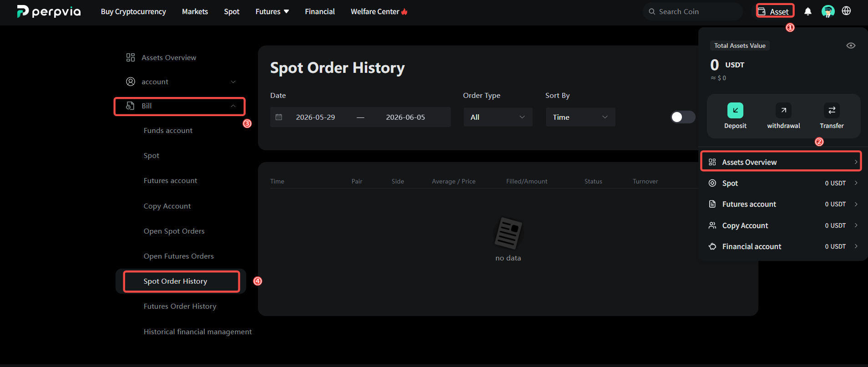Select Copy Account in sidebar

tap(167, 206)
